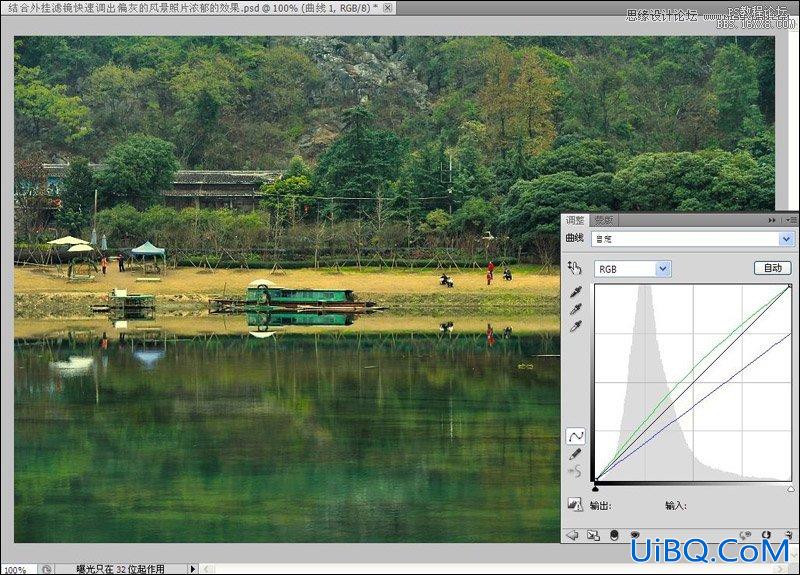Click the 100% zoom field in status bar
800x575 pixels.
pyautogui.click(x=18, y=569)
